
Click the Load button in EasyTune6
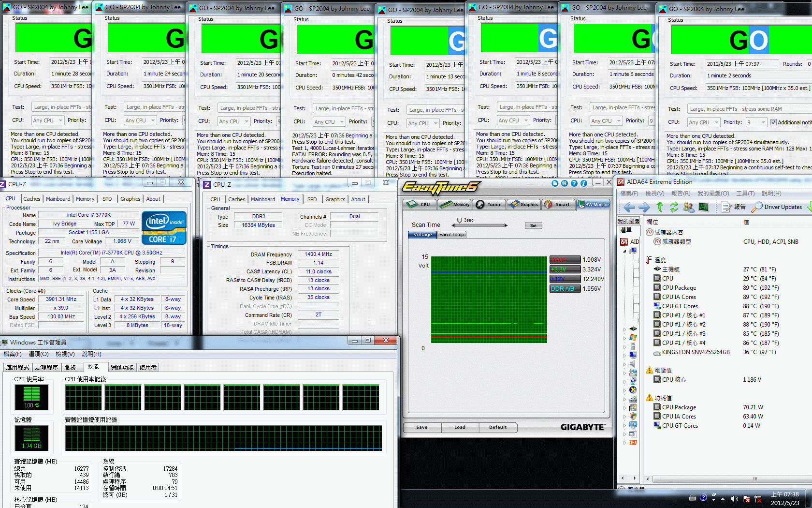point(460,427)
